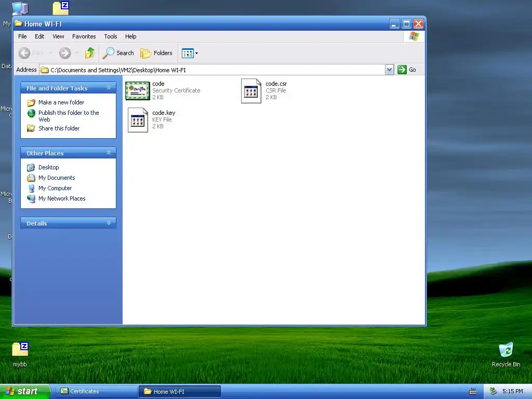Screen dimensions: 532x399
Task: Open the Back button history dropdown arrow
Action: [x=50, y=53]
